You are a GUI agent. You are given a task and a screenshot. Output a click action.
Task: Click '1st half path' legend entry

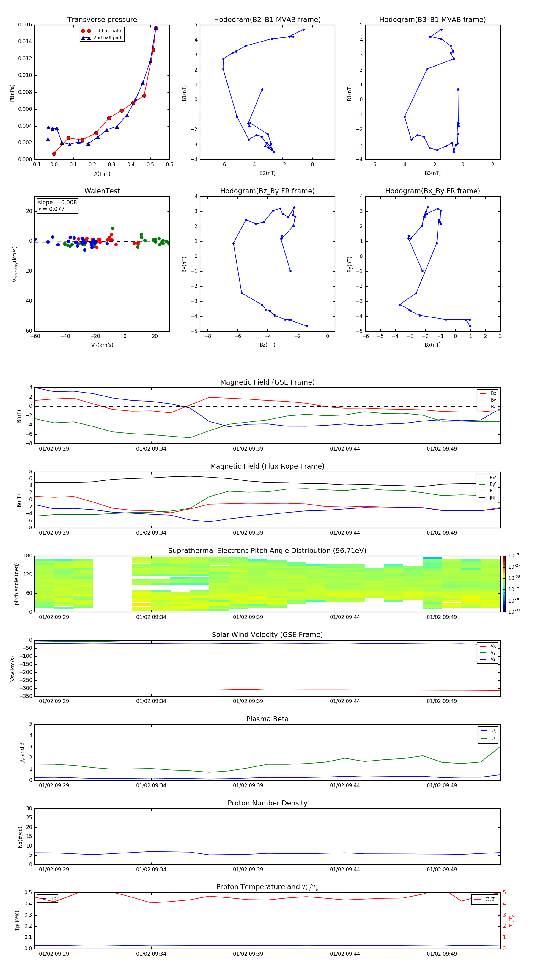tap(102, 31)
